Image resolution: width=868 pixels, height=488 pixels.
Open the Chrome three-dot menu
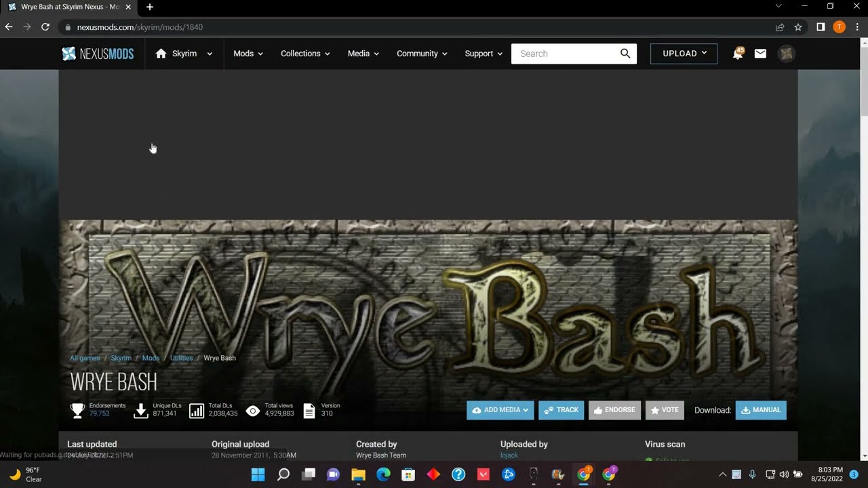point(856,27)
